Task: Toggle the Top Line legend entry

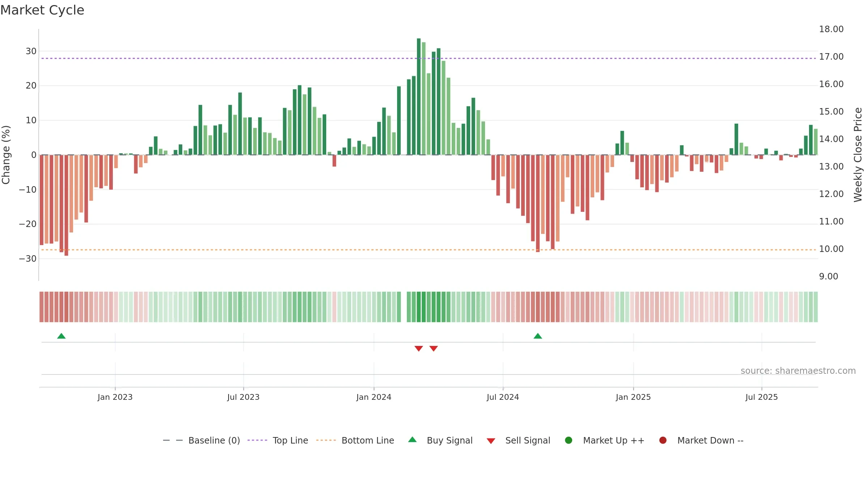Action: coord(278,440)
